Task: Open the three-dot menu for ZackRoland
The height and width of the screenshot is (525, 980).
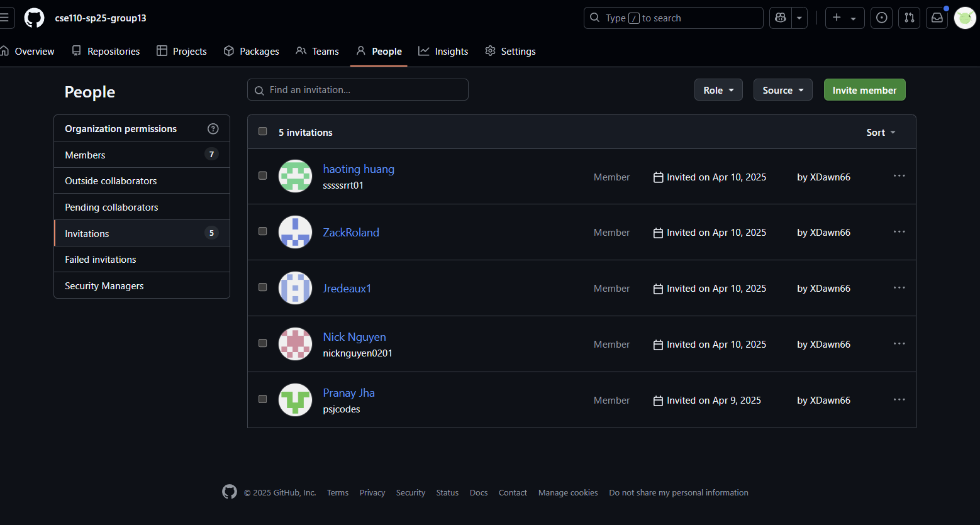Action: pos(899,232)
